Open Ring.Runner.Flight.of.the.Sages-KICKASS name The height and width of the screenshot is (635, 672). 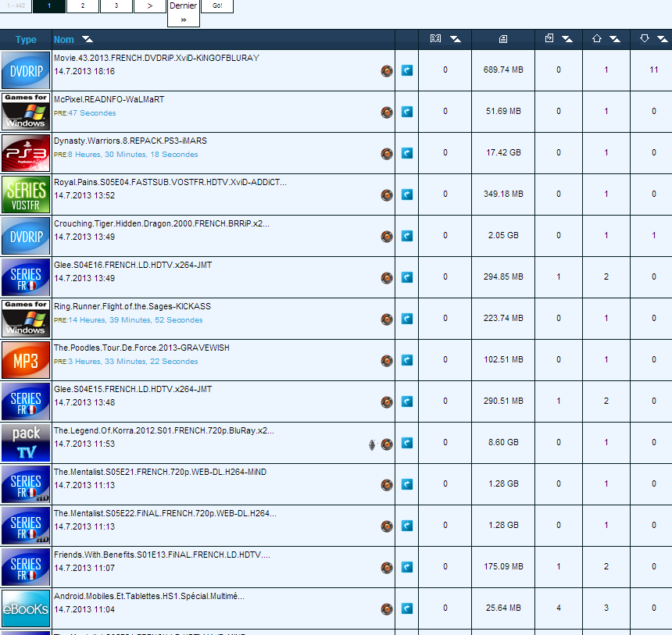pyautogui.click(x=132, y=306)
